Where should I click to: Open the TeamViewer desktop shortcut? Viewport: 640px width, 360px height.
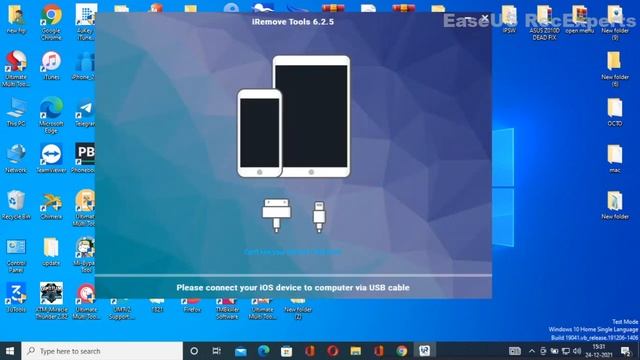[x=51, y=158]
